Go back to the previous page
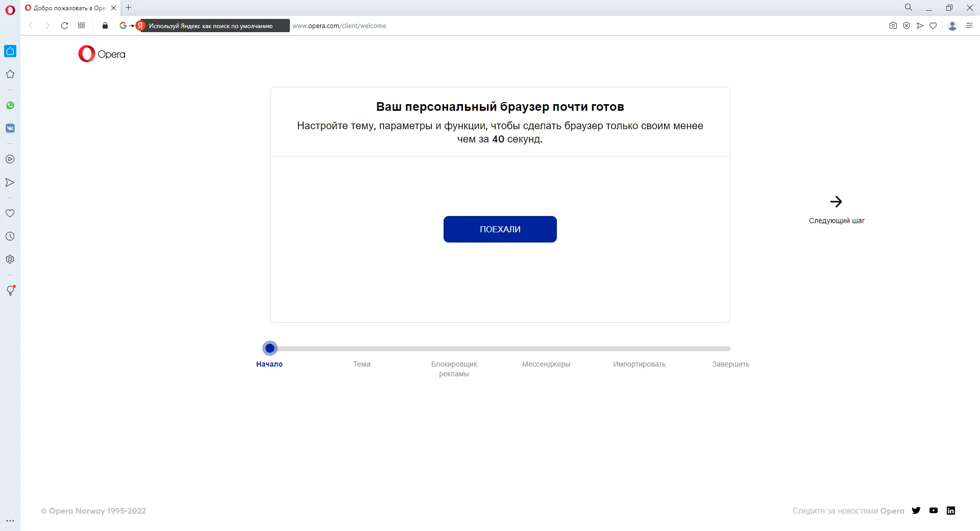Screen dimensions: 980x531 31,26
